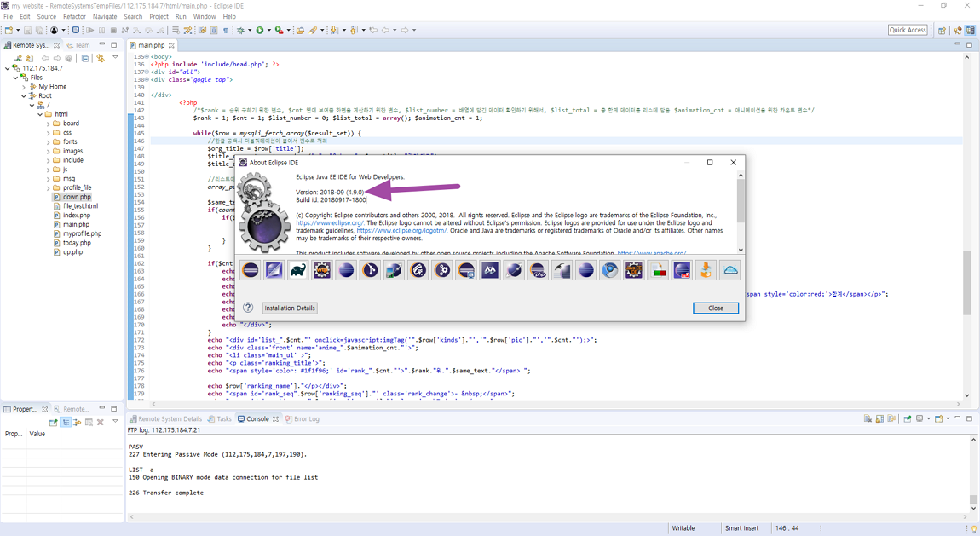
Task: Collapse the 112.175.184.7 connection node
Action: pos(7,68)
